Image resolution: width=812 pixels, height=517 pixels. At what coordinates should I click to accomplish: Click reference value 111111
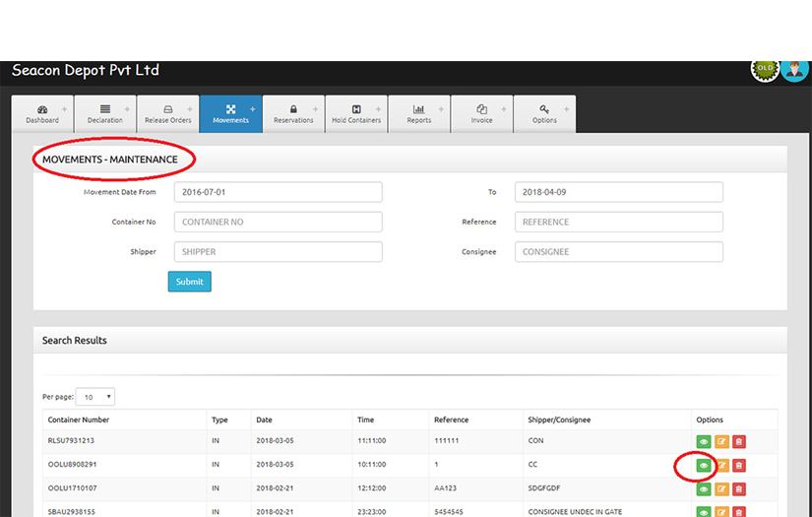coord(447,441)
